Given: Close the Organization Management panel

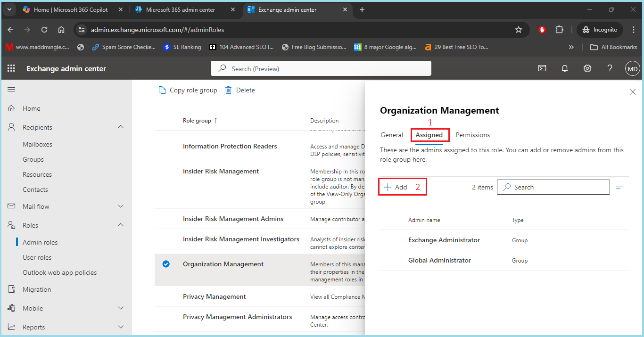Looking at the screenshot, I should click(633, 92).
